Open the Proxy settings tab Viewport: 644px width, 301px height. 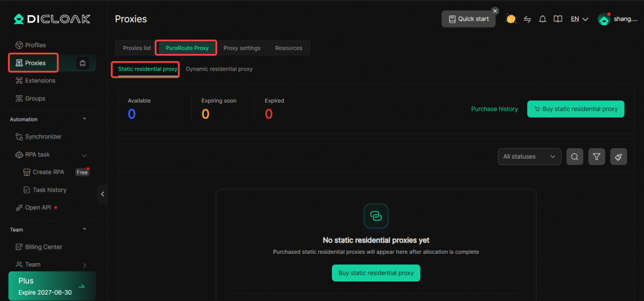242,48
